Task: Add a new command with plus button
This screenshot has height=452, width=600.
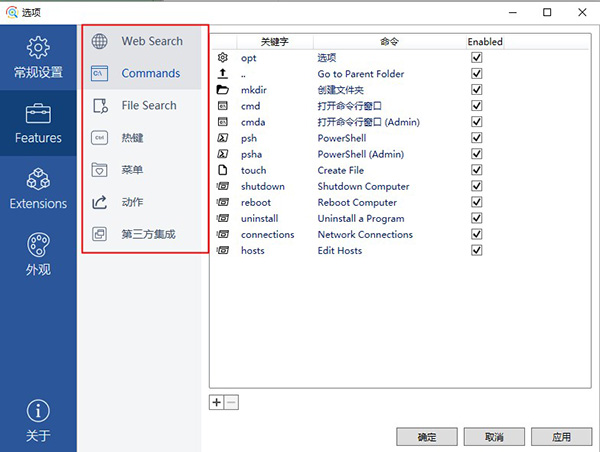Action: [217, 402]
